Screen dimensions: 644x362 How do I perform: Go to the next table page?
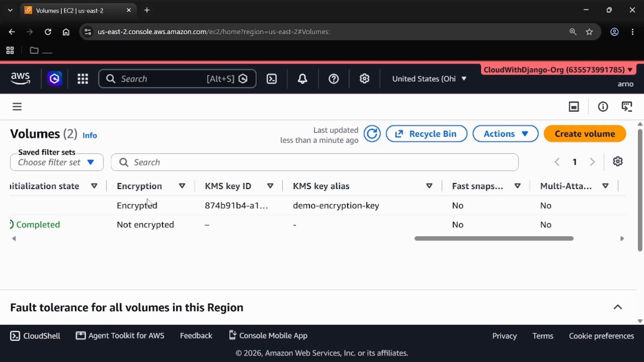(592, 162)
